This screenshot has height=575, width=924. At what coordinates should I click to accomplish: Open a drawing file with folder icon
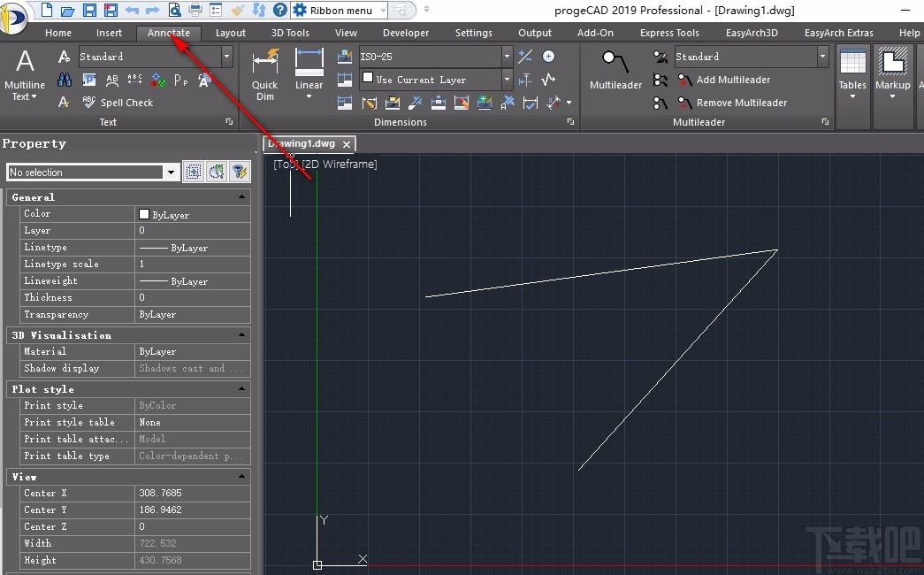[68, 10]
